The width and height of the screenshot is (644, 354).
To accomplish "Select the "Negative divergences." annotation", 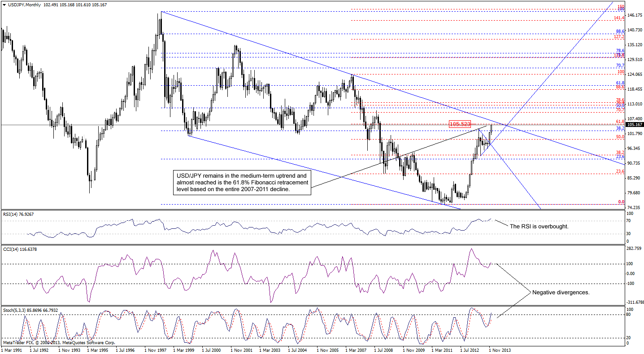I will [561, 292].
